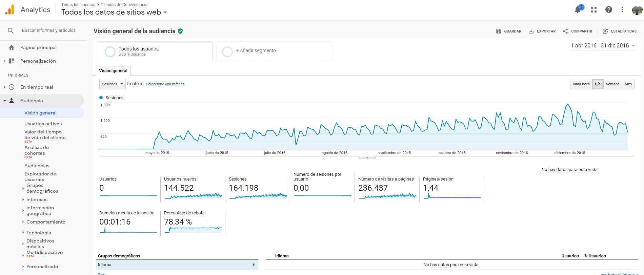The image size is (644, 275).
Task: Open the three-dot more options menu
Action: 622,10
